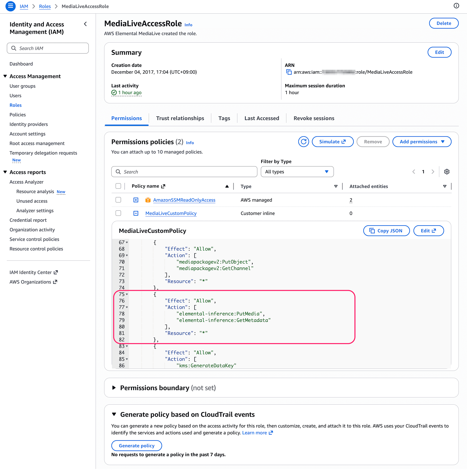This screenshot has width=467, height=476.
Task: Click the policy Search input field
Action: [184, 172]
